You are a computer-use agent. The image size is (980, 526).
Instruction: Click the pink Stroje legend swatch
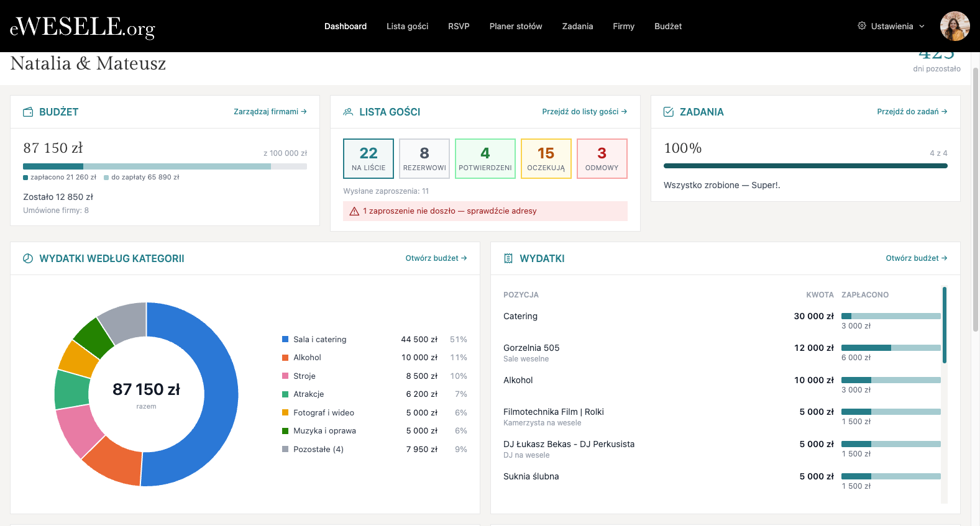pyautogui.click(x=285, y=376)
